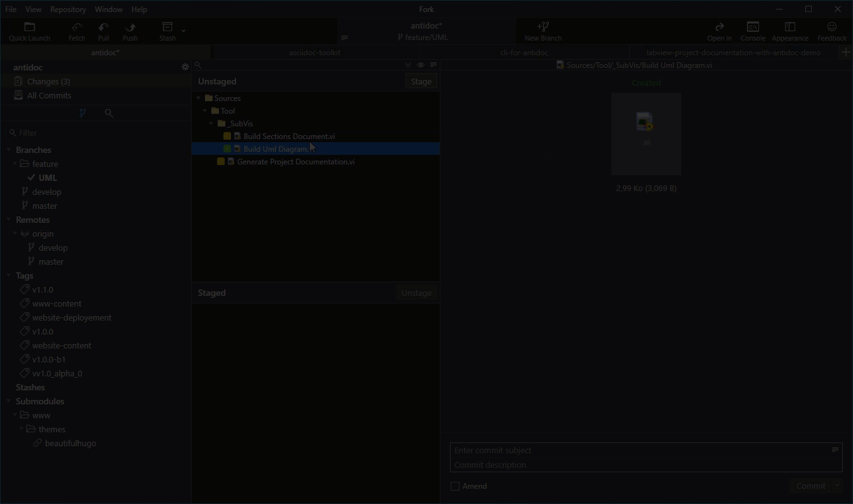Open the Changes (3) view
Image resolution: width=853 pixels, height=504 pixels.
point(95,81)
